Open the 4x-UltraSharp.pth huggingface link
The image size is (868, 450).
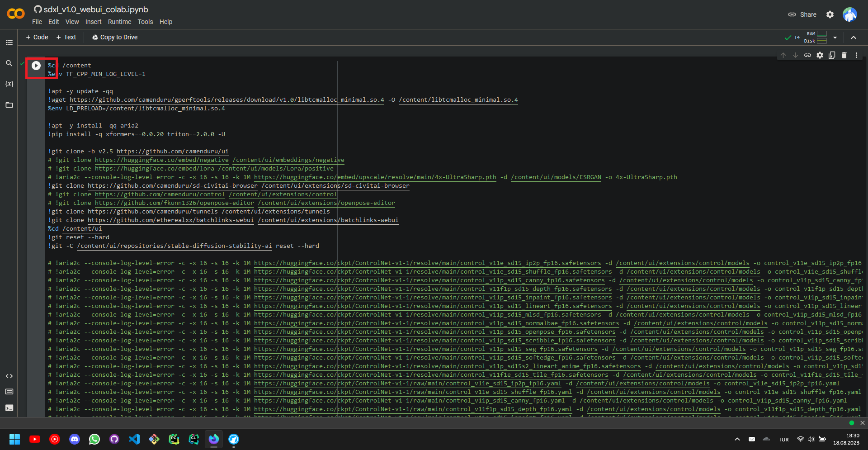coord(375,177)
